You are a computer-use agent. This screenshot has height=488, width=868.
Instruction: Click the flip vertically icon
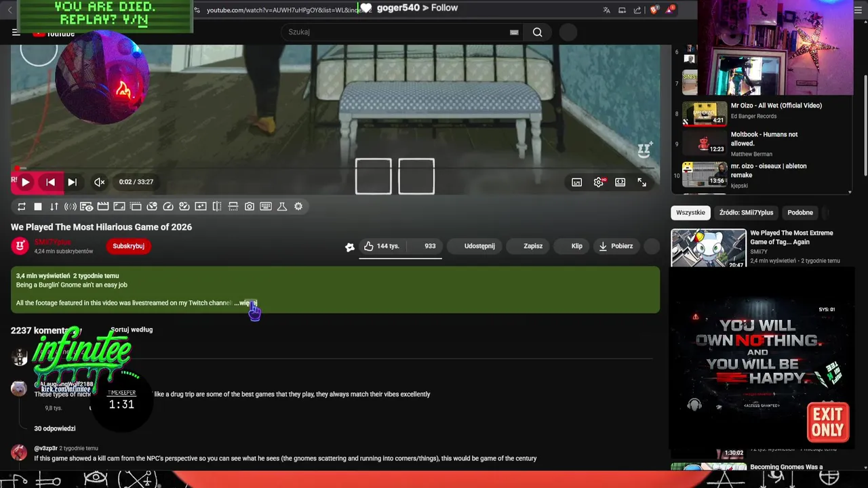point(233,206)
